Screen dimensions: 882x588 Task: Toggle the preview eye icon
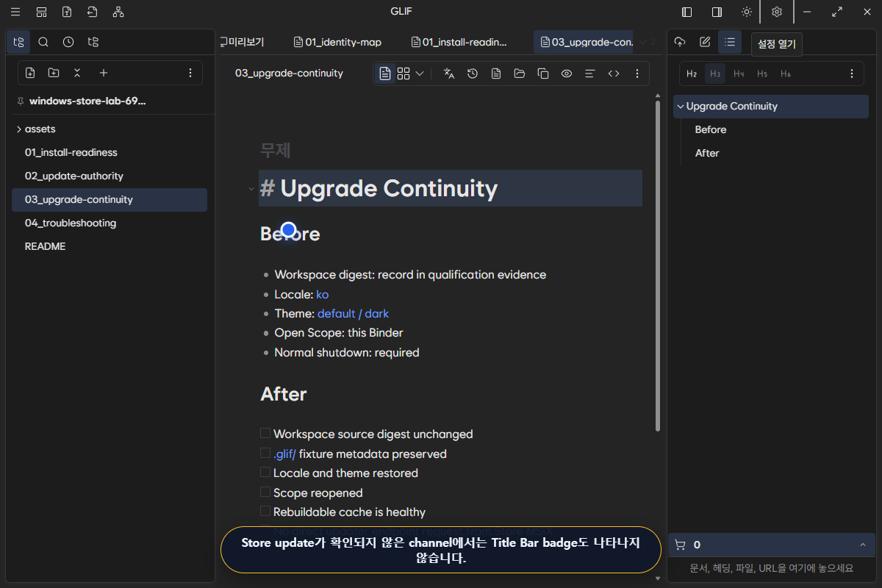[567, 73]
